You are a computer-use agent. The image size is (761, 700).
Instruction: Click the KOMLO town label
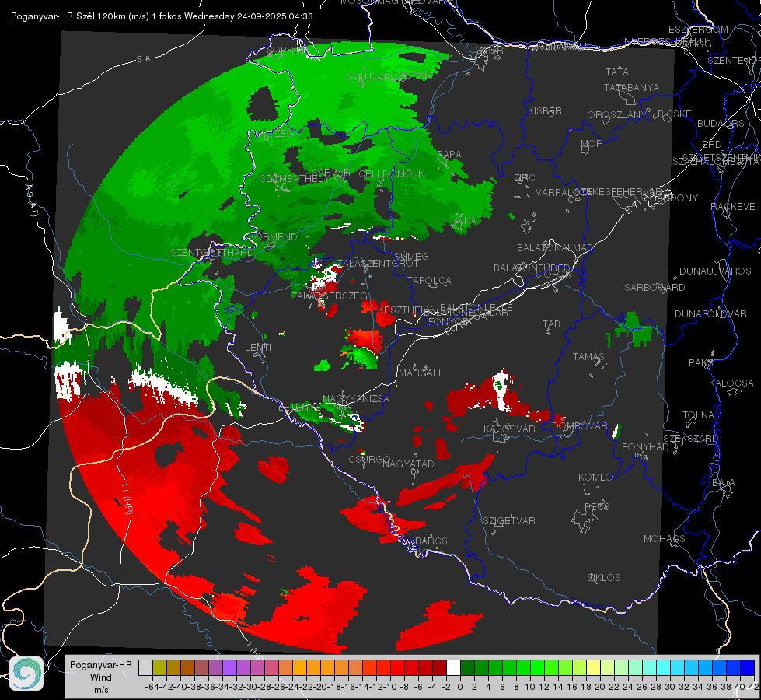tap(595, 477)
